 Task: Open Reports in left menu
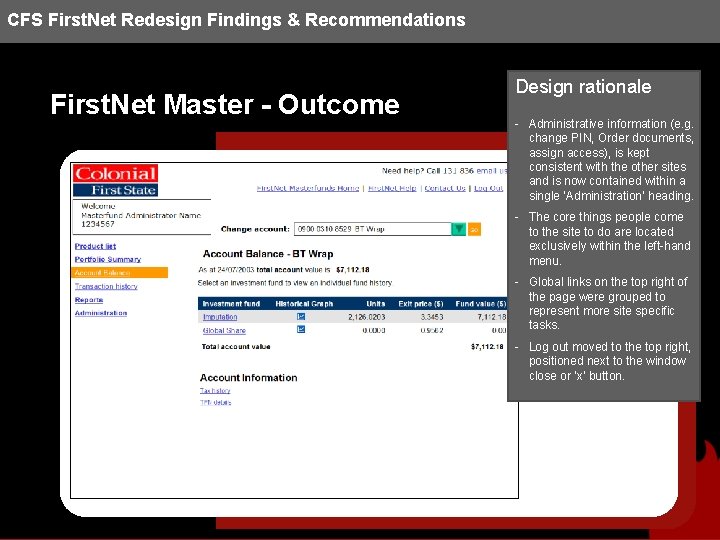(x=89, y=300)
